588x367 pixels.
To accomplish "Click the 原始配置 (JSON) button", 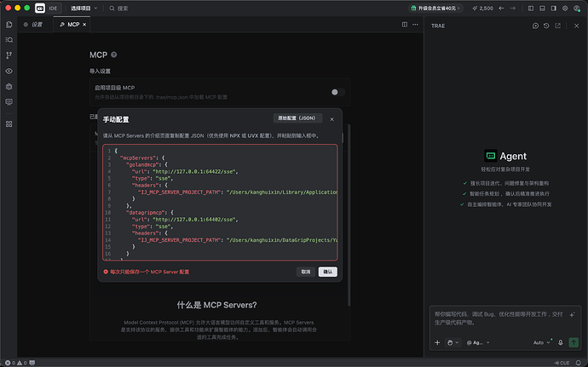I will click(x=297, y=118).
